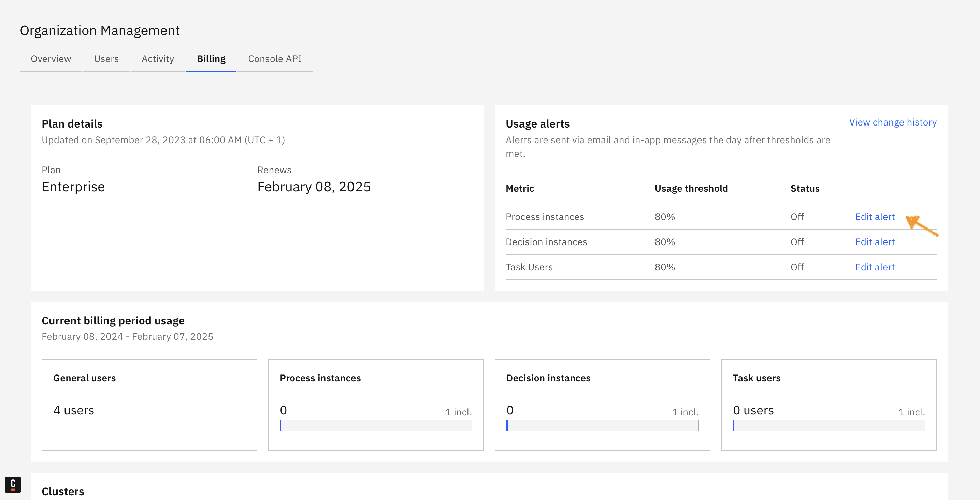Screen dimensions: 980x500
Task: Edit alert for Task Users
Action: tap(875, 267)
